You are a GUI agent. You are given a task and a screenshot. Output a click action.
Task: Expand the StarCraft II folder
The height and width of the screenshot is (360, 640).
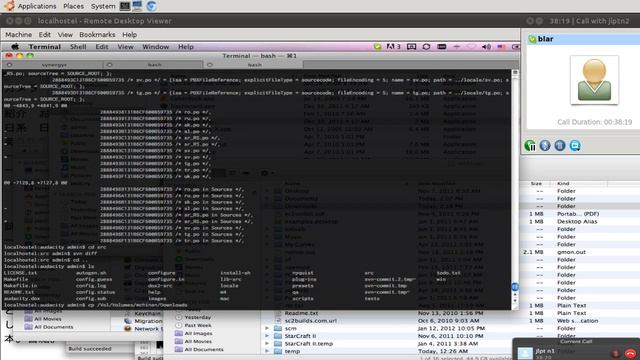point(267,336)
